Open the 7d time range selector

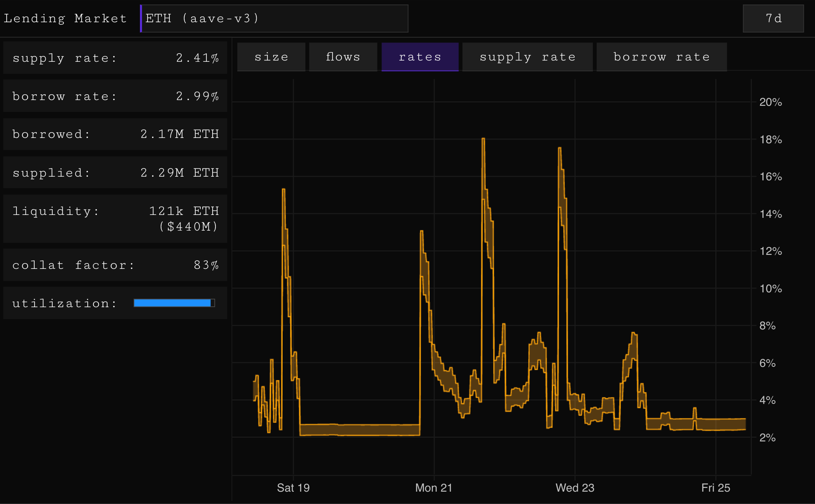click(x=773, y=19)
